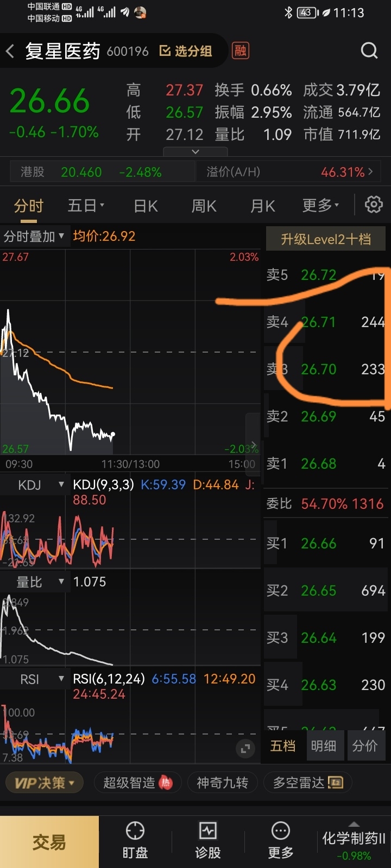Switch to 日K chart tab
The height and width of the screenshot is (868, 391).
tap(146, 206)
